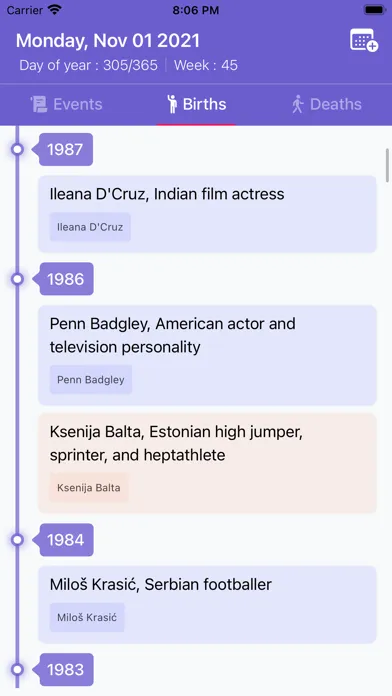The image size is (392, 696).
Task: Select the Births tab label
Action: [x=205, y=104]
